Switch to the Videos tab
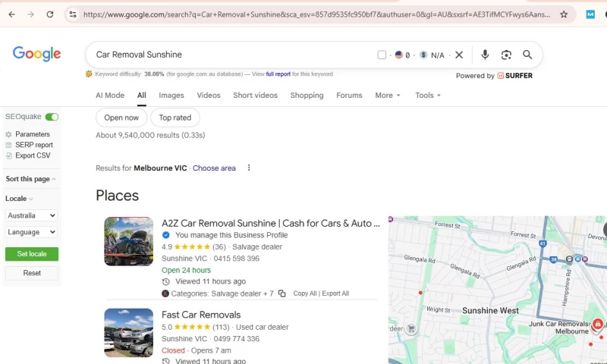This screenshot has height=364, width=607. [x=208, y=96]
